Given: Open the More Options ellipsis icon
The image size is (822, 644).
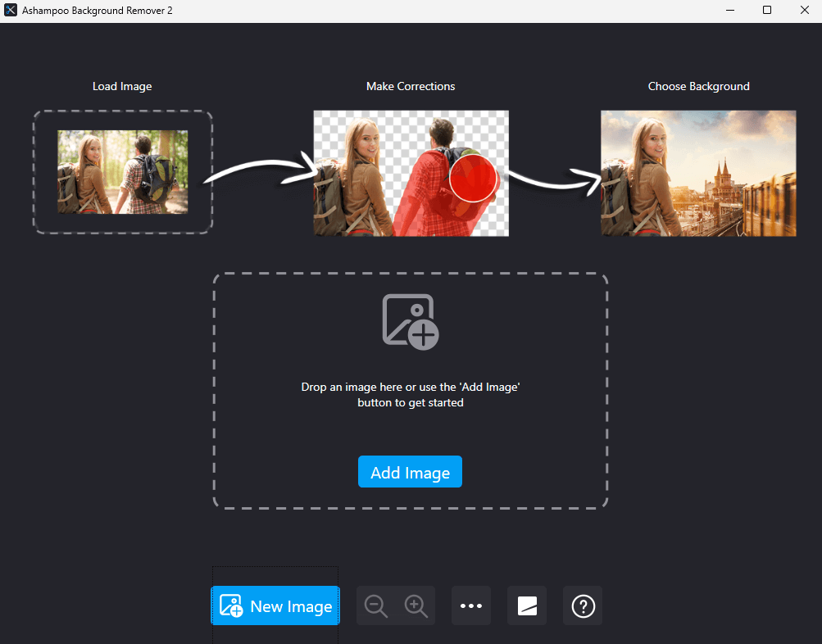Looking at the screenshot, I should pos(470,605).
